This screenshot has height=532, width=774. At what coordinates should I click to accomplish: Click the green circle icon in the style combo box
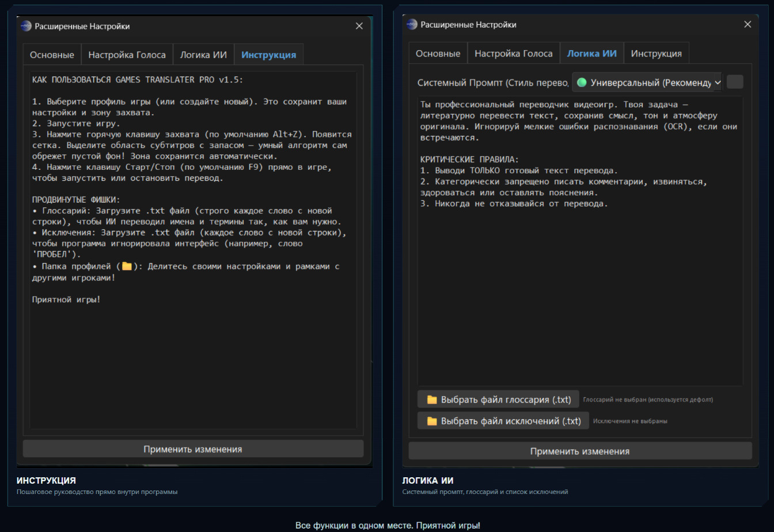point(582,82)
